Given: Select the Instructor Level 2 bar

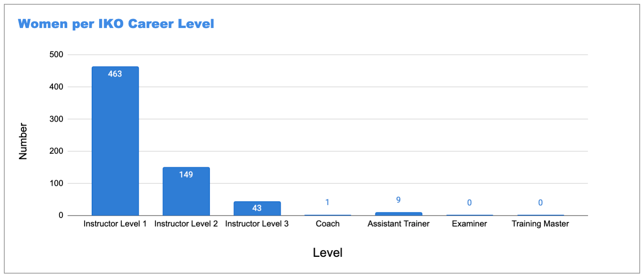Looking at the screenshot, I should (x=186, y=194).
